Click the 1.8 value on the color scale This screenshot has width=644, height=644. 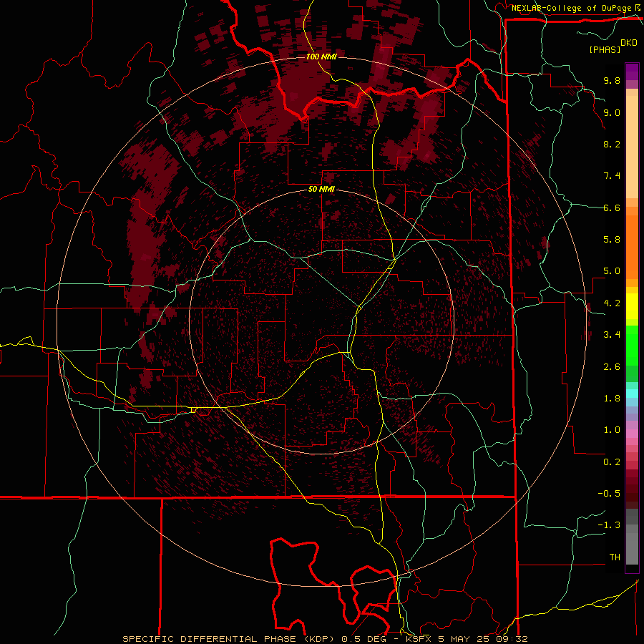[x=612, y=399]
